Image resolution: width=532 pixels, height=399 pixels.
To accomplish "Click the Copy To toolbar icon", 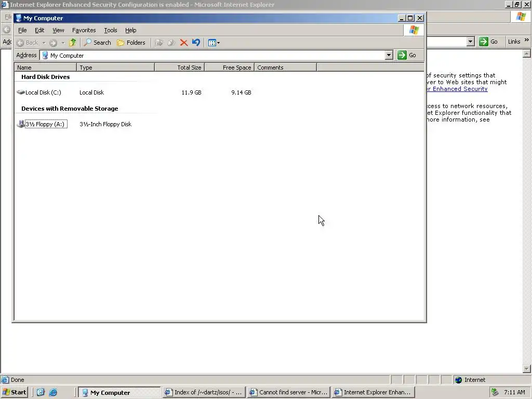I will click(171, 43).
